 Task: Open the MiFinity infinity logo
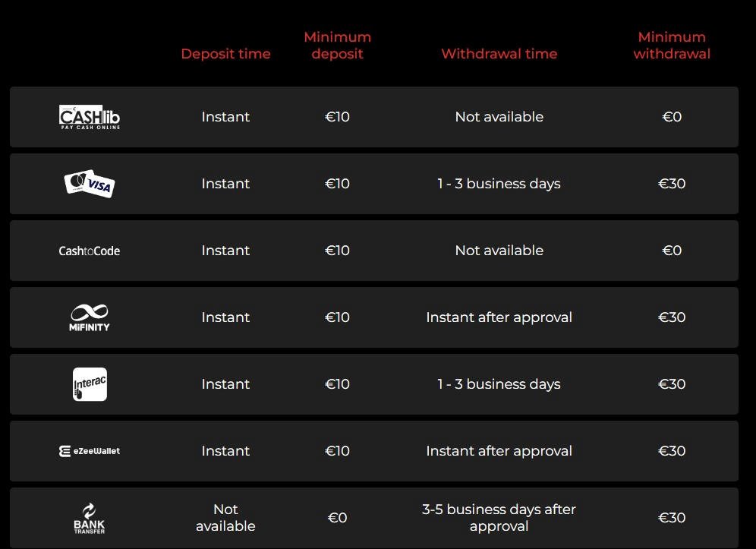pos(90,317)
